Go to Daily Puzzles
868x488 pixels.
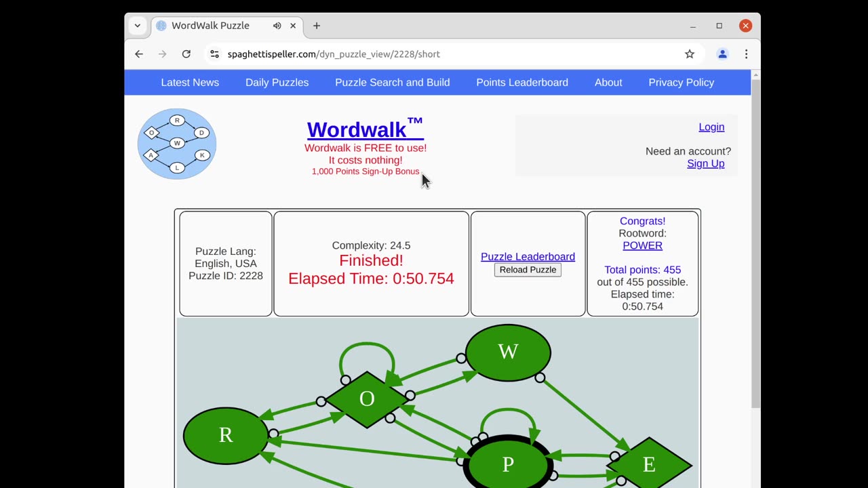tap(277, 83)
